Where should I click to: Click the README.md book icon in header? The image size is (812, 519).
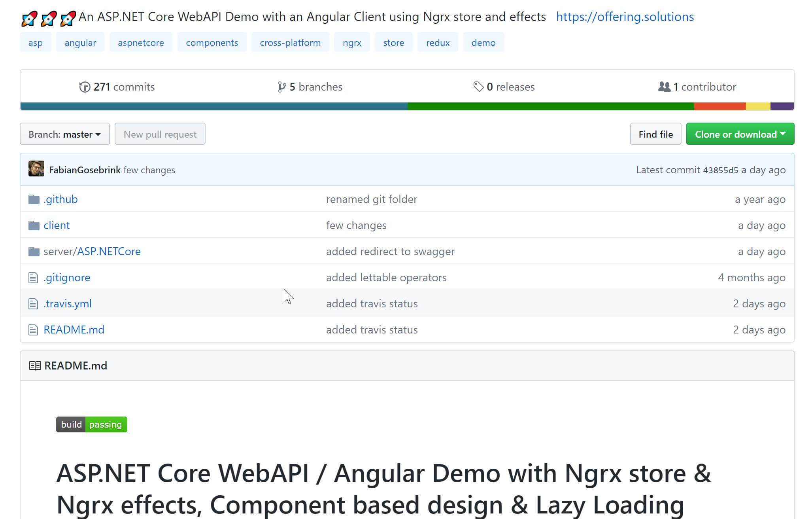[35, 366]
